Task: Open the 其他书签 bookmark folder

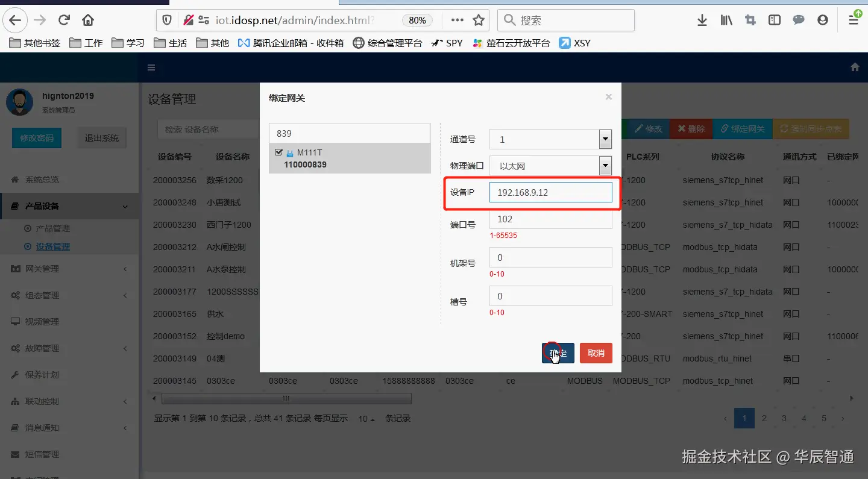Action: [35, 43]
